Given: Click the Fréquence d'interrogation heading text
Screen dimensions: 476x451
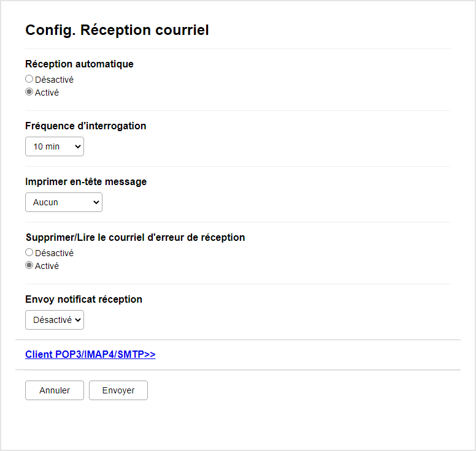Looking at the screenshot, I should 85,126.
